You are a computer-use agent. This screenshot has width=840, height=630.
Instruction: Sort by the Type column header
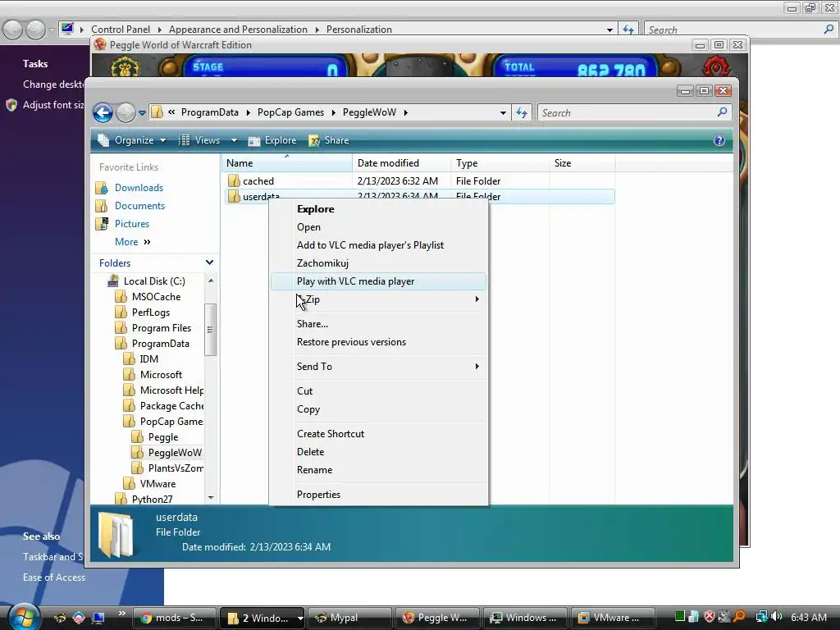click(x=500, y=163)
